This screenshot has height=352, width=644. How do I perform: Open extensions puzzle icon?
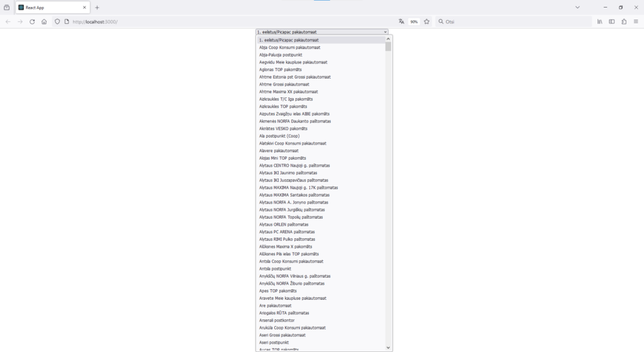click(624, 22)
